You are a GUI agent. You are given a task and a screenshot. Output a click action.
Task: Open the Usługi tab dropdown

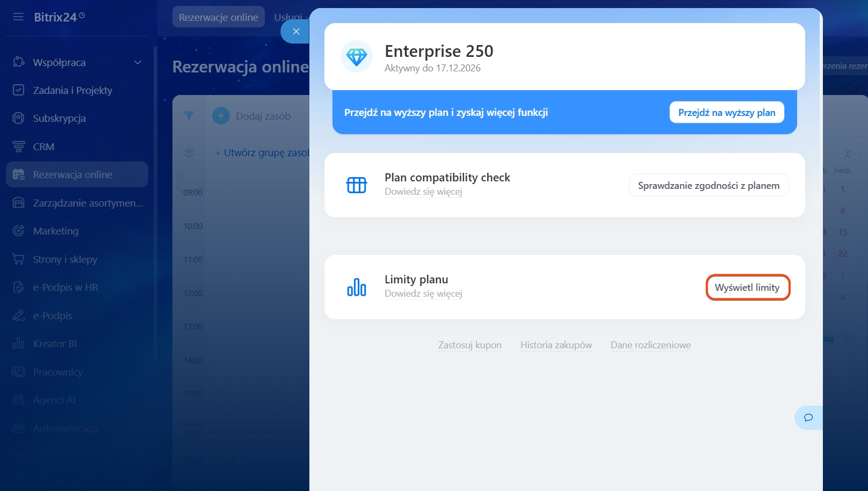291,17
